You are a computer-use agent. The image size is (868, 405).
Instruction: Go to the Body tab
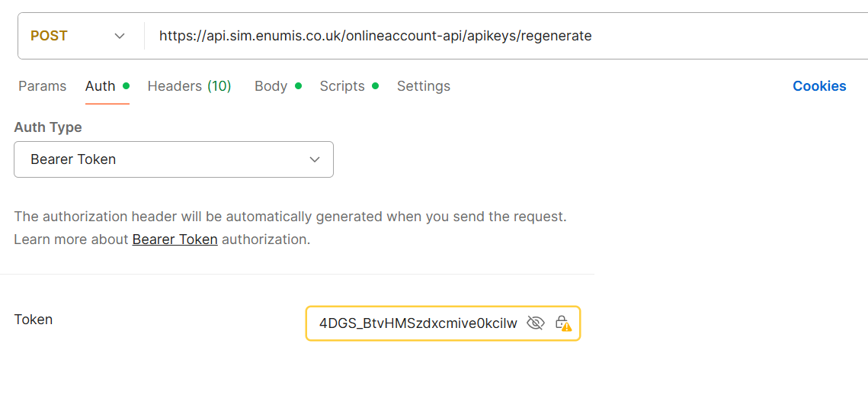pos(271,86)
